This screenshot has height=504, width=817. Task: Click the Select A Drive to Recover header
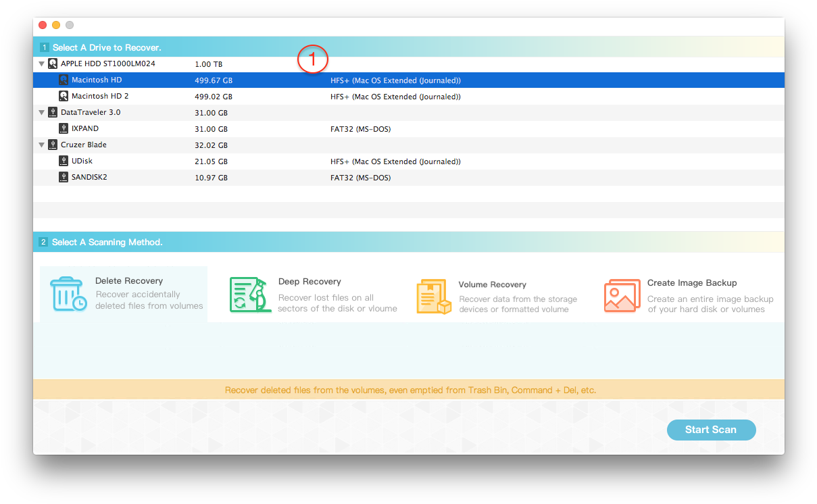coord(409,47)
